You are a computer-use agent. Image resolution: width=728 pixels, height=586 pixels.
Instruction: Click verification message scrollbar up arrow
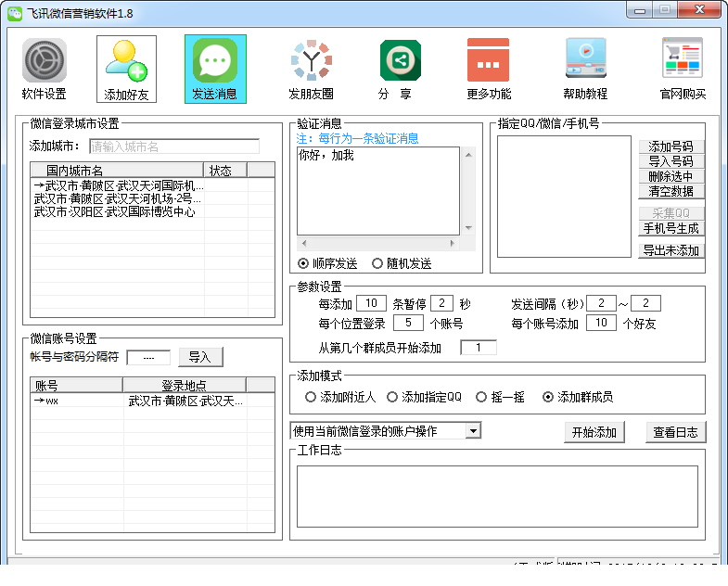(x=468, y=155)
